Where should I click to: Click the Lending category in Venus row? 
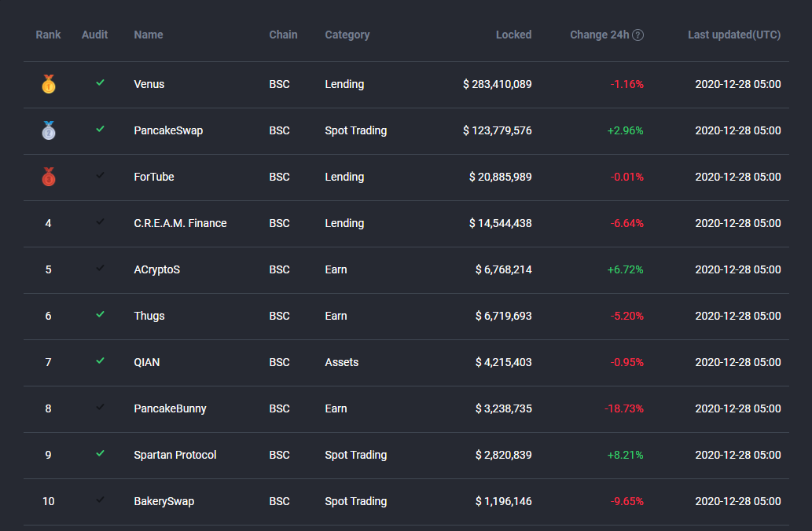coord(344,84)
